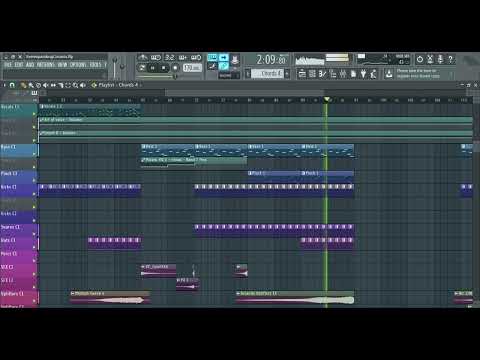Select the dashed-rectangle select tool
The height and width of the screenshot is (360, 480).
pyautogui.click(x=68, y=85)
